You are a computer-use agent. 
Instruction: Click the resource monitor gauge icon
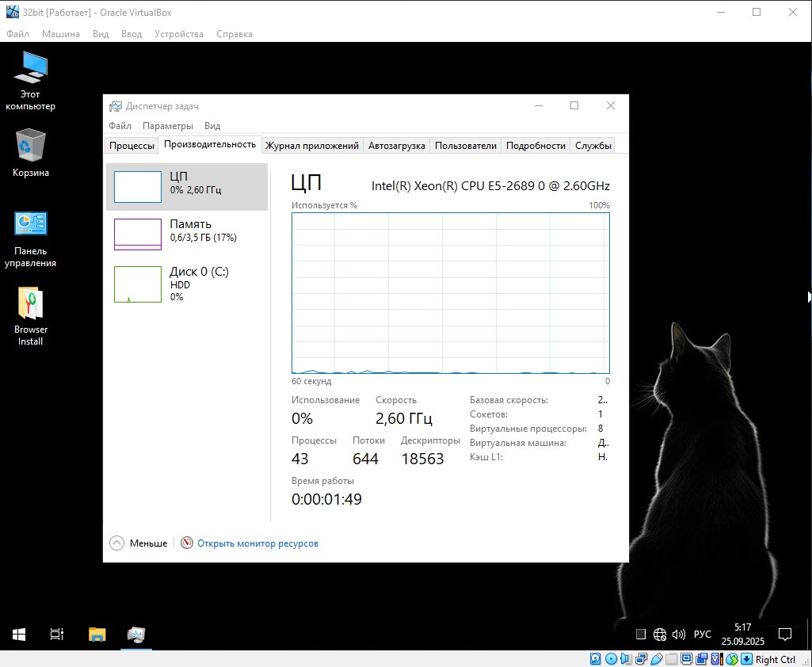pos(186,543)
